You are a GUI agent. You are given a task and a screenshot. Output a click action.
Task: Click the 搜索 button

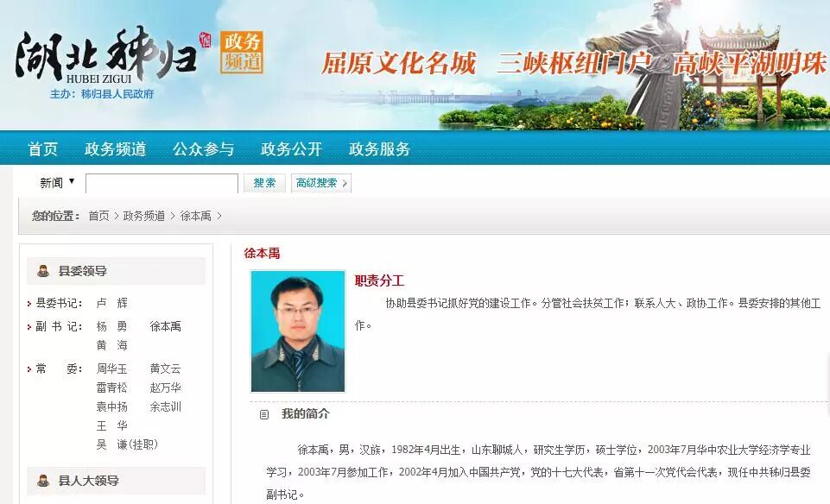pyautogui.click(x=264, y=183)
